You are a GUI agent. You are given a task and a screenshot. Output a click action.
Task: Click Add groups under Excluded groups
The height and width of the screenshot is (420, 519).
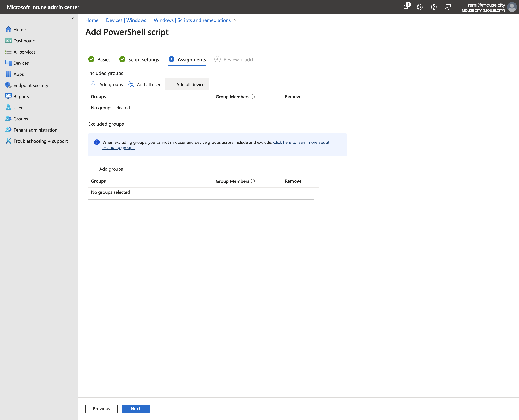[x=107, y=169]
